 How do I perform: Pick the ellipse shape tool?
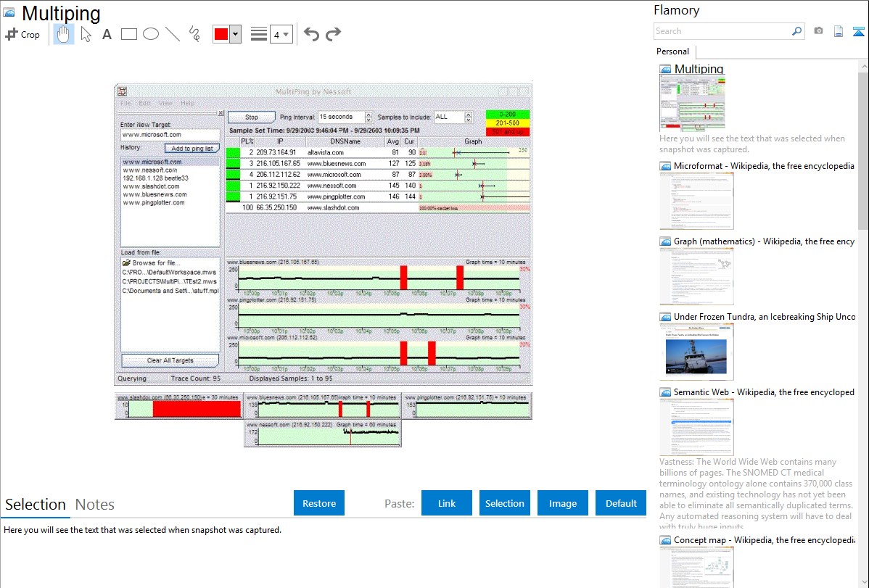click(151, 34)
